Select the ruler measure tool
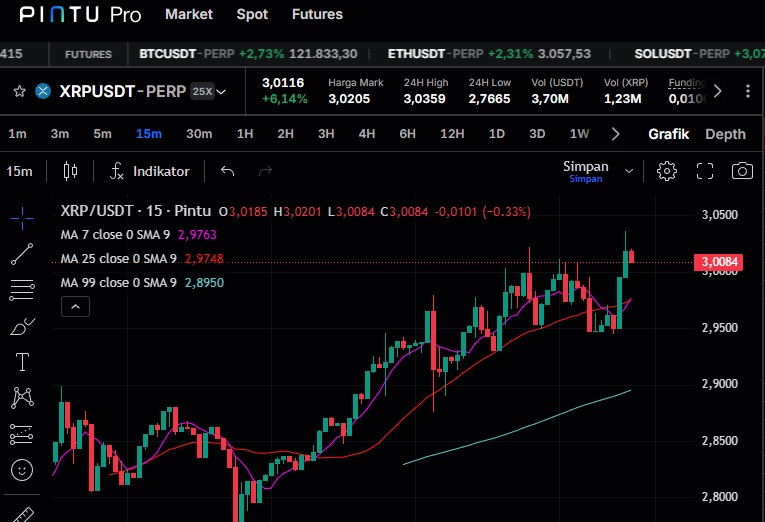765x522 pixels. [x=22, y=515]
